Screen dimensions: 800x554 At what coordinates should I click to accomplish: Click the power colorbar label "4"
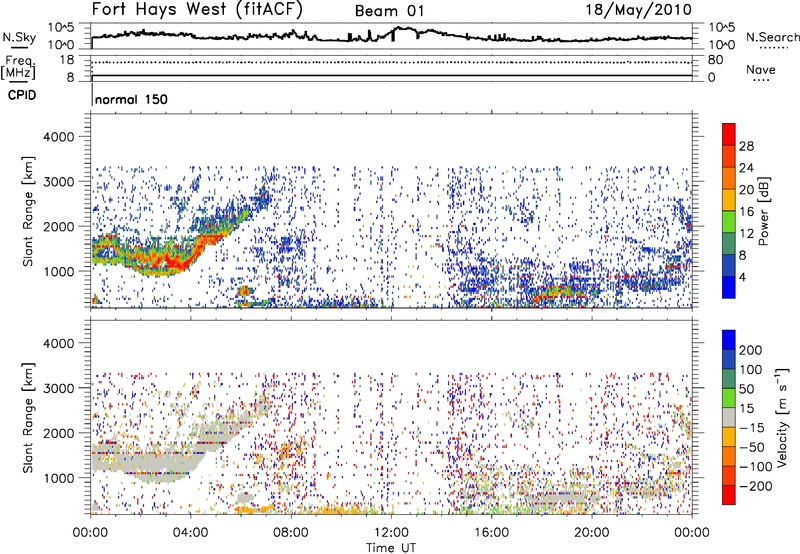[x=743, y=277]
